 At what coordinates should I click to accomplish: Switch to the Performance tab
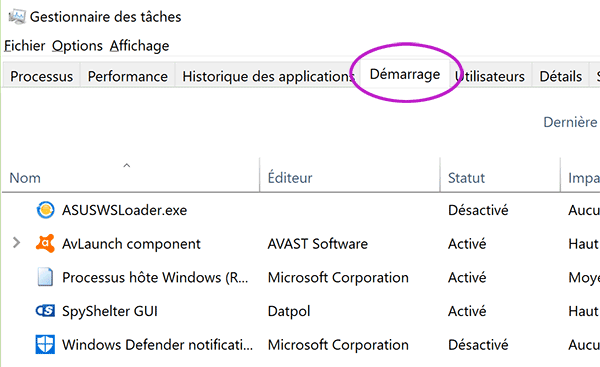[x=127, y=76]
